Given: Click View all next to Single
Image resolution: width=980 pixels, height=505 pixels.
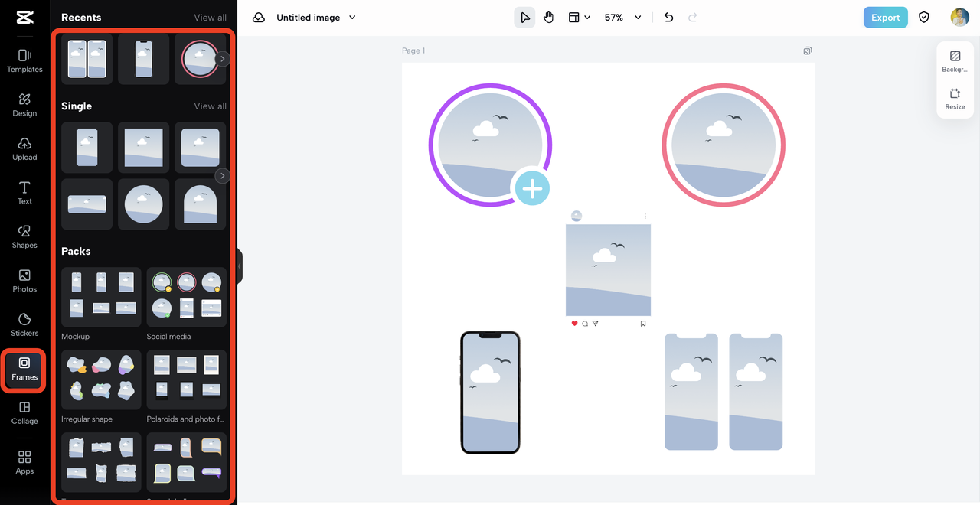Looking at the screenshot, I should [x=210, y=106].
